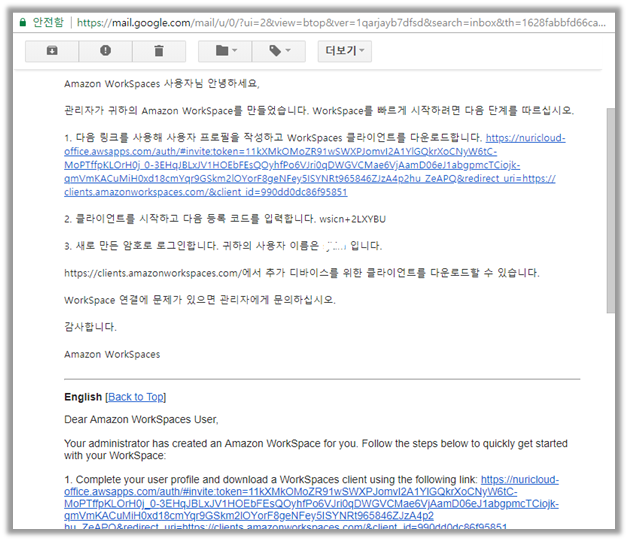Screen dimensions: 628x541
Task: Click the English section heading
Action: tap(82, 397)
